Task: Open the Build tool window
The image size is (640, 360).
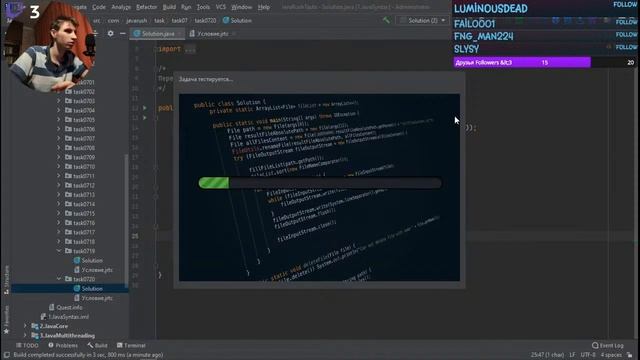Action: [97, 345]
